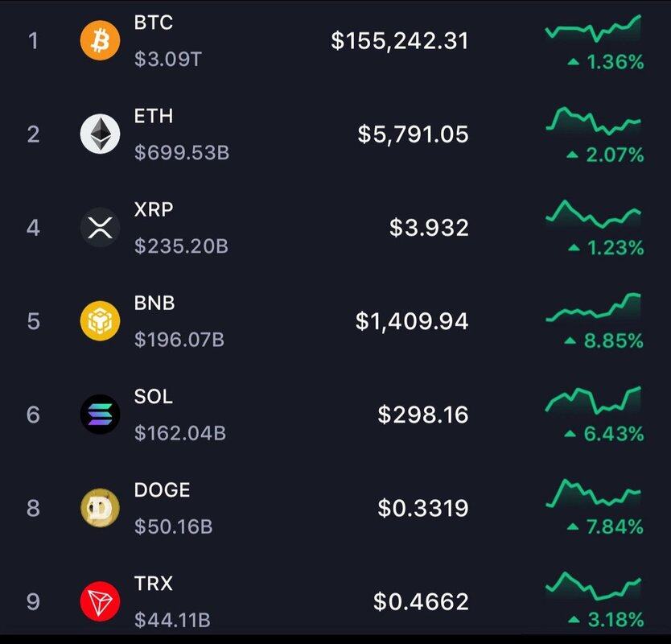
Task: Click the BNB yellow logo
Action: pyautogui.click(x=100, y=320)
